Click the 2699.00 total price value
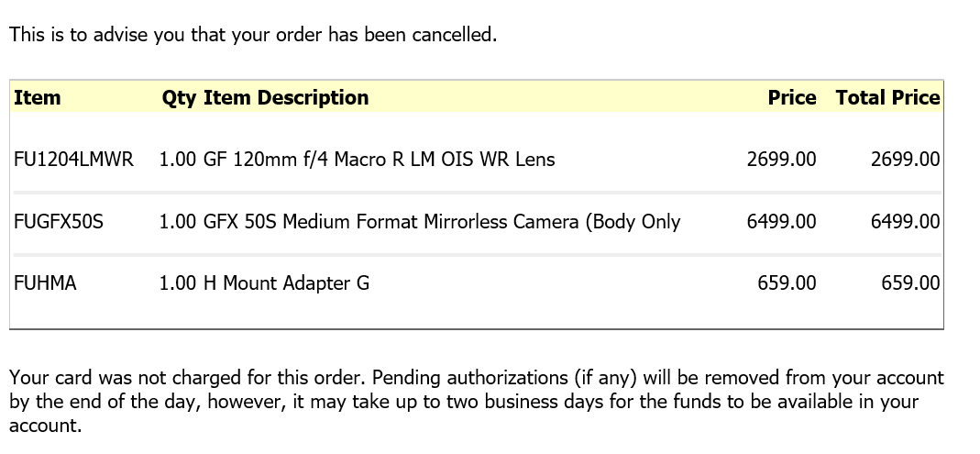 905,160
